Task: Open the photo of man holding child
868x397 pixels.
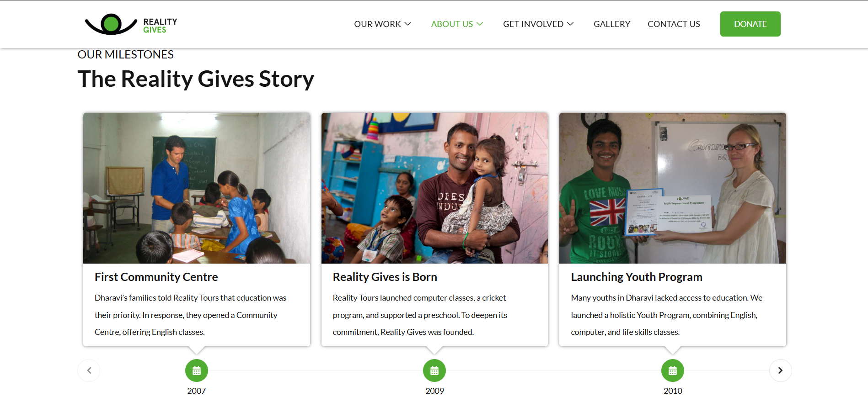Action: click(434, 188)
